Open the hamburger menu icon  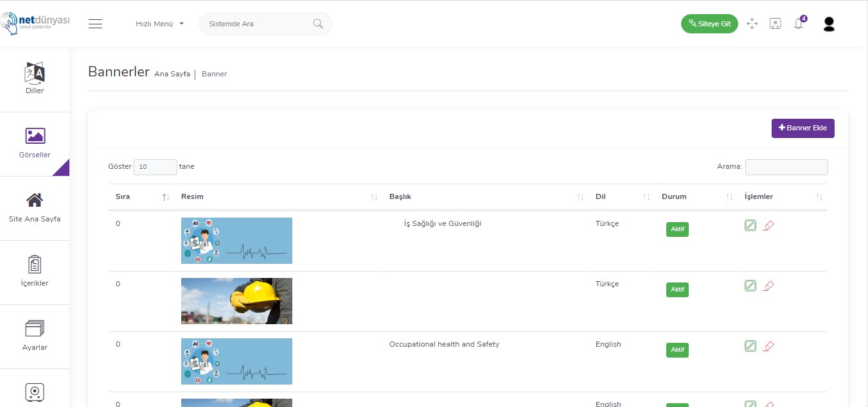96,24
